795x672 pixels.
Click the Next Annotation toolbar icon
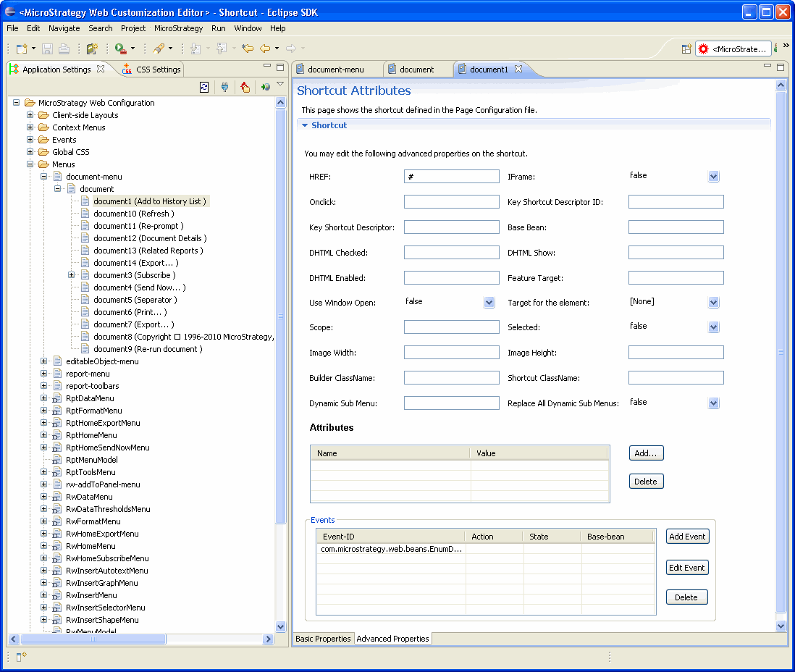pyautogui.click(x=195, y=49)
